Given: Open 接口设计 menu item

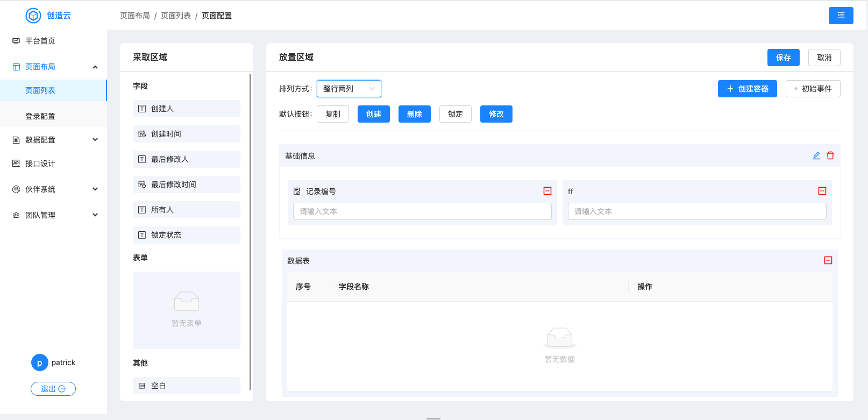Looking at the screenshot, I should (x=53, y=163).
